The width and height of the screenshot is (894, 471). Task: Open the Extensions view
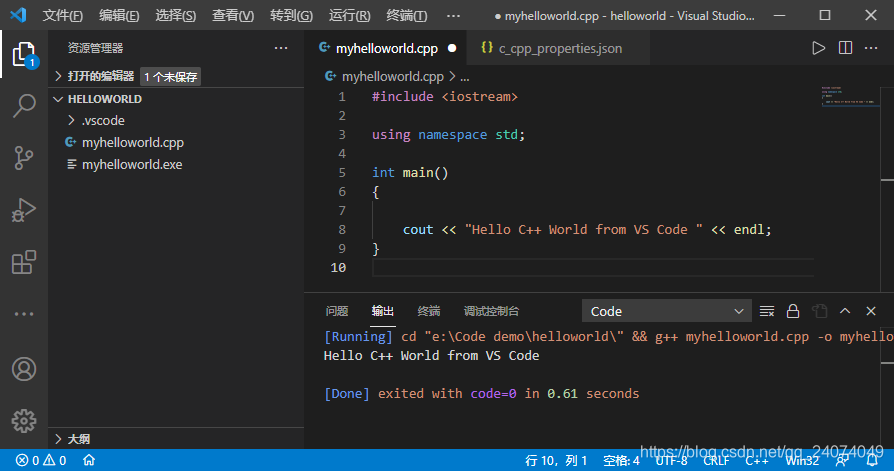pyautogui.click(x=24, y=262)
